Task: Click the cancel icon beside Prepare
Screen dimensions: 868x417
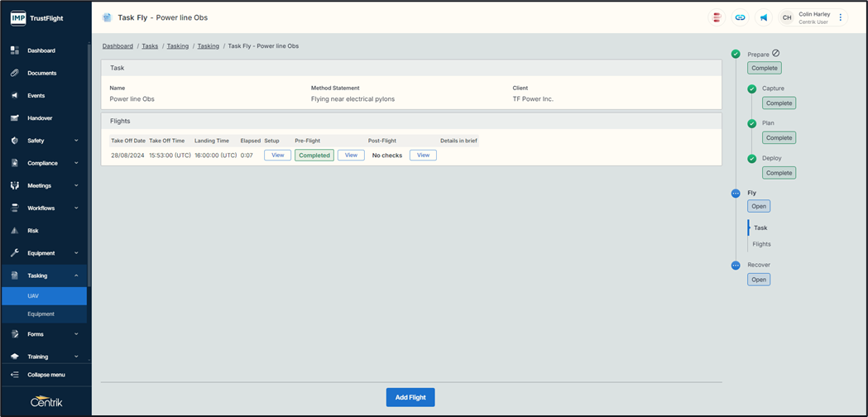Action: tap(776, 54)
